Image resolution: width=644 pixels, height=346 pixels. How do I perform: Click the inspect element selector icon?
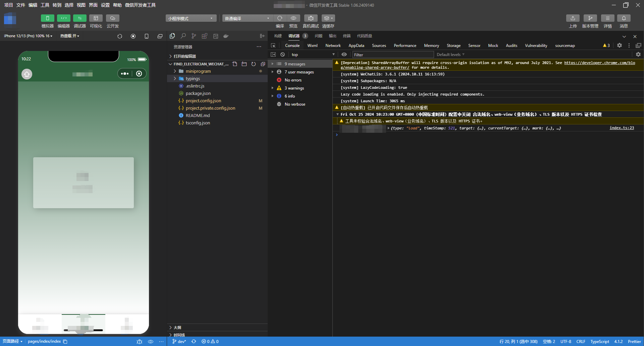[x=273, y=46]
